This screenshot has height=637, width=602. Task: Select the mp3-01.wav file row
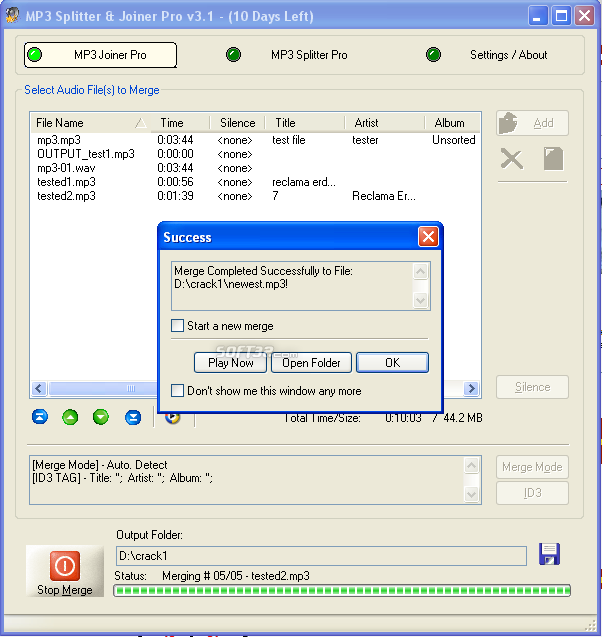point(256,168)
